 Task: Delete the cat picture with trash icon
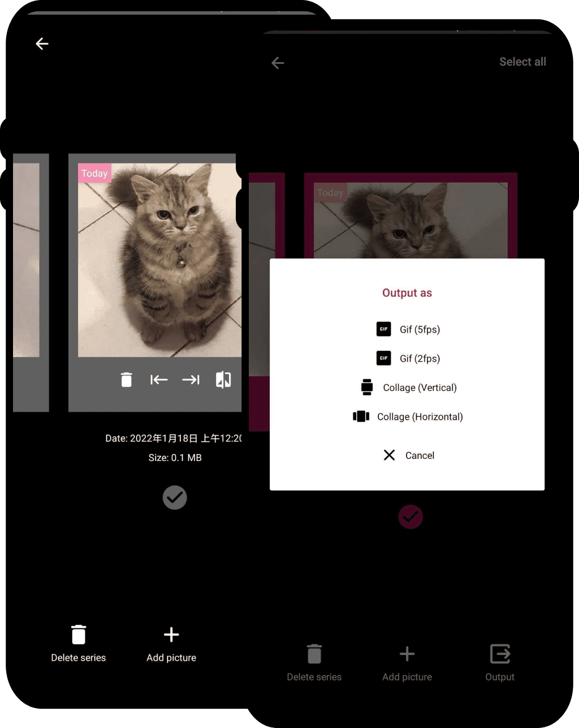127,380
